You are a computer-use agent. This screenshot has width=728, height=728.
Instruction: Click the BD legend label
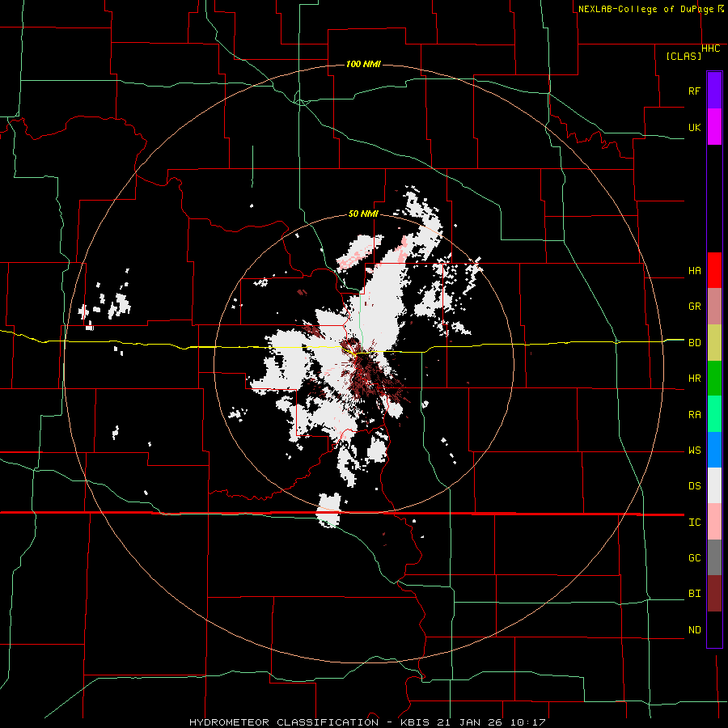coord(694,343)
